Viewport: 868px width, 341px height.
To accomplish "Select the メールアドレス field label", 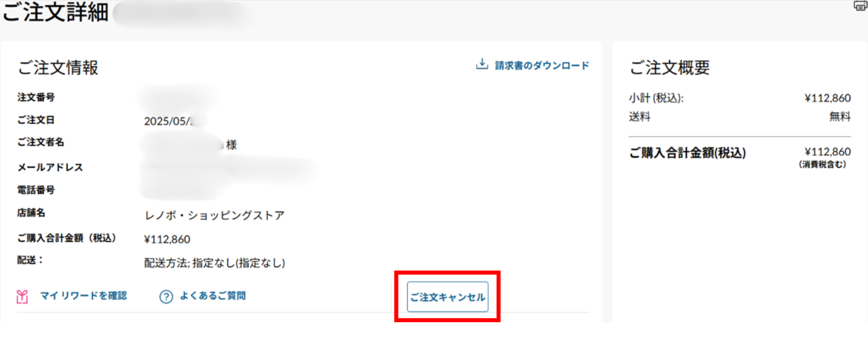I will click(50, 167).
